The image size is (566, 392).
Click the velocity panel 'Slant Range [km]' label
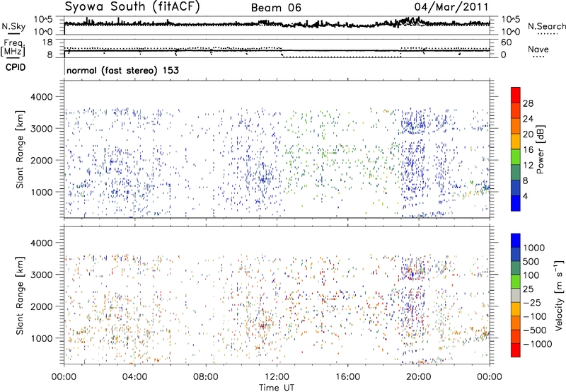[20, 296]
